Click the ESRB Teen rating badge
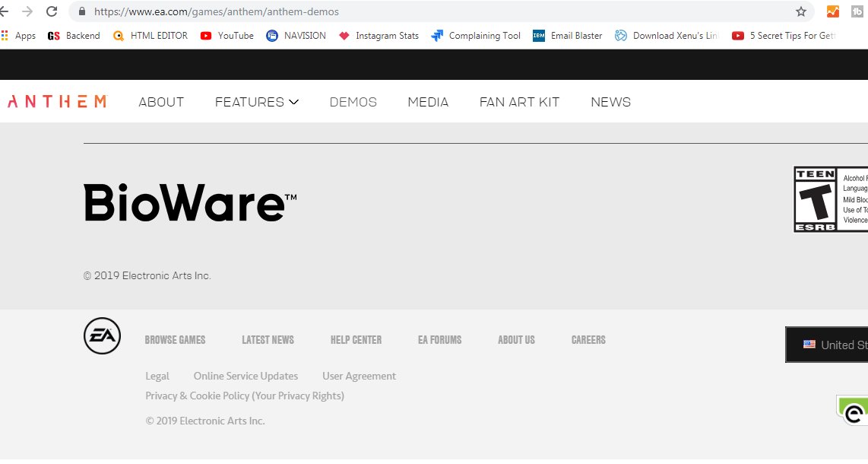 click(830, 199)
